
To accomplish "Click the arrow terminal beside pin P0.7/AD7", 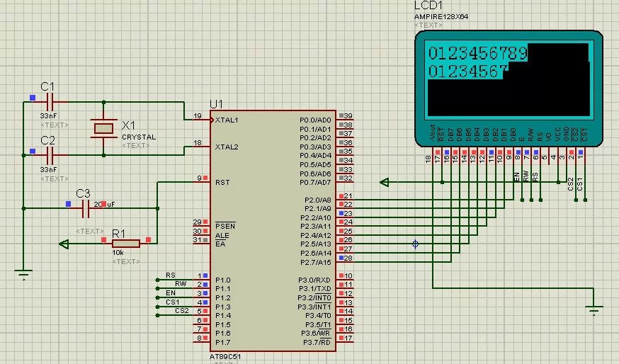I will pyautogui.click(x=385, y=183).
